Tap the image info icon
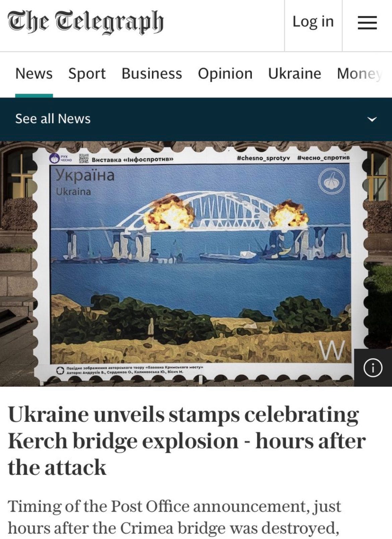 [x=373, y=368]
